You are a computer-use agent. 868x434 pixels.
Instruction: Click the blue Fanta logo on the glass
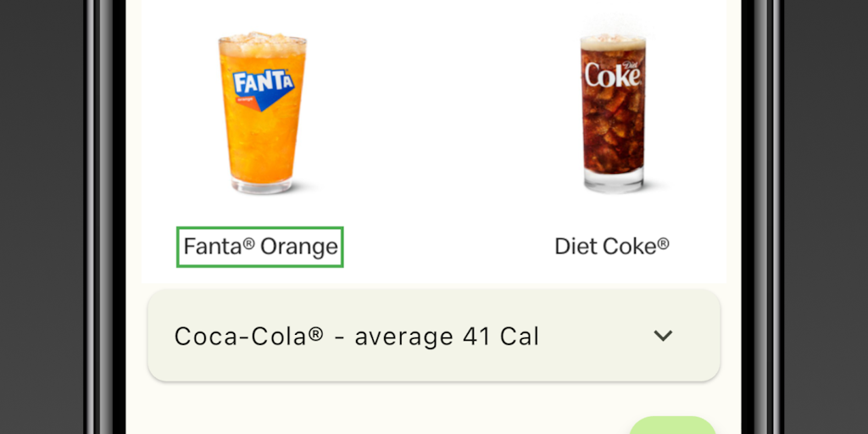point(263,86)
